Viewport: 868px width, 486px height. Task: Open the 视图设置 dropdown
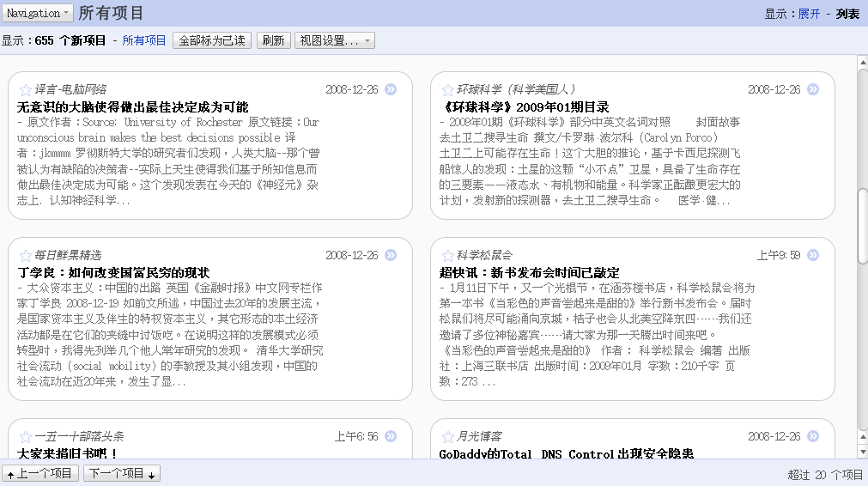334,40
